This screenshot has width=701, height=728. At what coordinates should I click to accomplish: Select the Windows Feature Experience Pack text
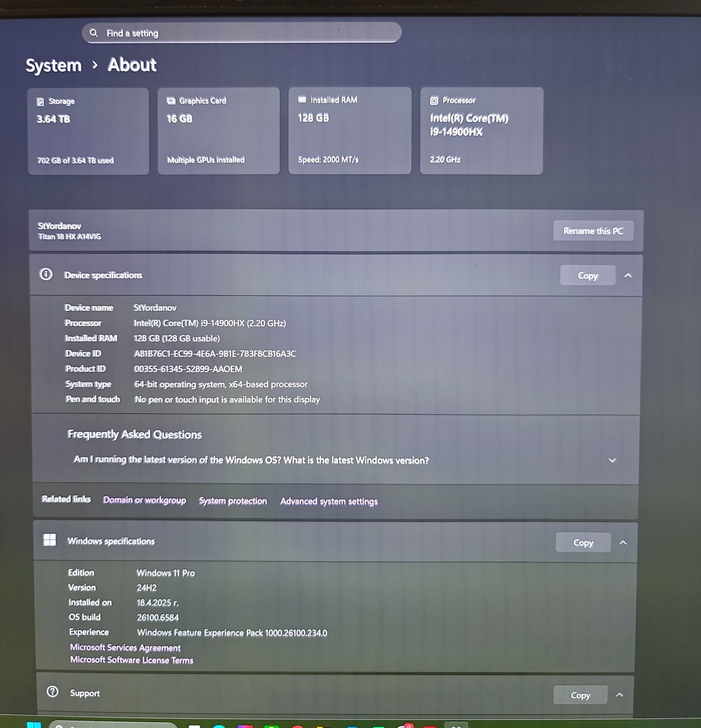(x=232, y=633)
